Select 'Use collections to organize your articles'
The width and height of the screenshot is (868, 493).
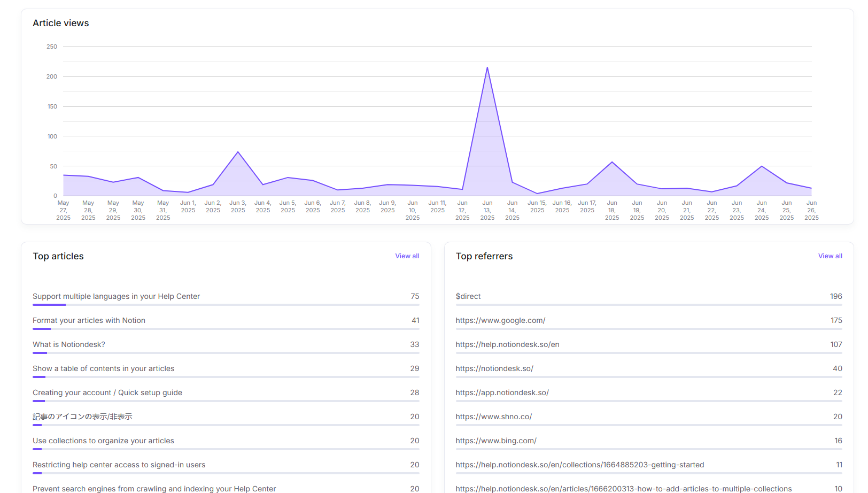click(103, 441)
